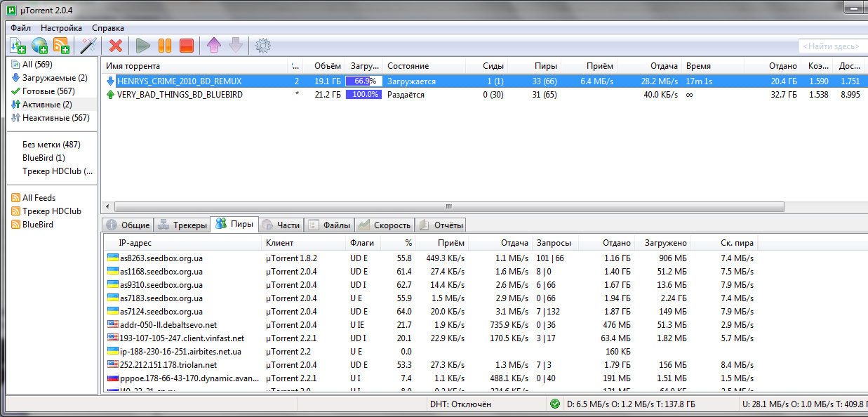Switch to the Трекеры tab
The width and height of the screenshot is (868, 417).
pyautogui.click(x=182, y=225)
